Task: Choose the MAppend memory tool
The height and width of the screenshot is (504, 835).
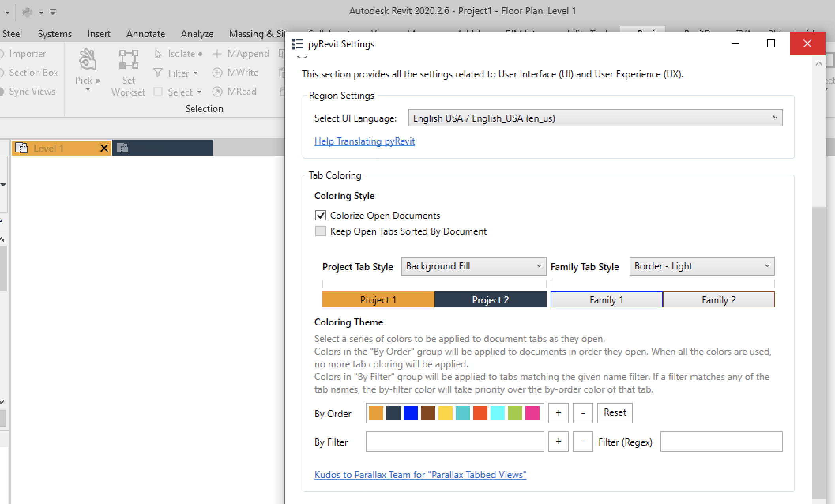Action: click(x=241, y=54)
